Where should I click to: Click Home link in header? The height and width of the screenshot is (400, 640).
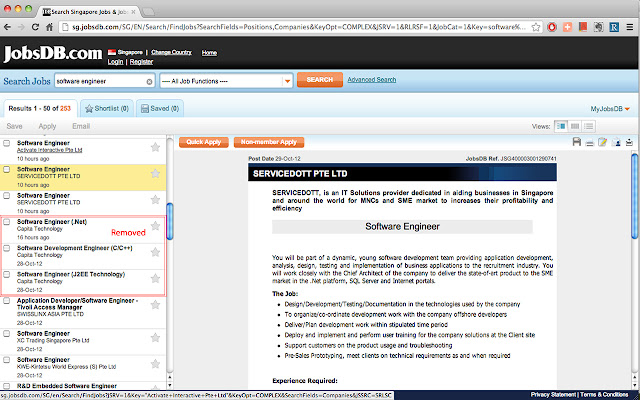point(209,53)
